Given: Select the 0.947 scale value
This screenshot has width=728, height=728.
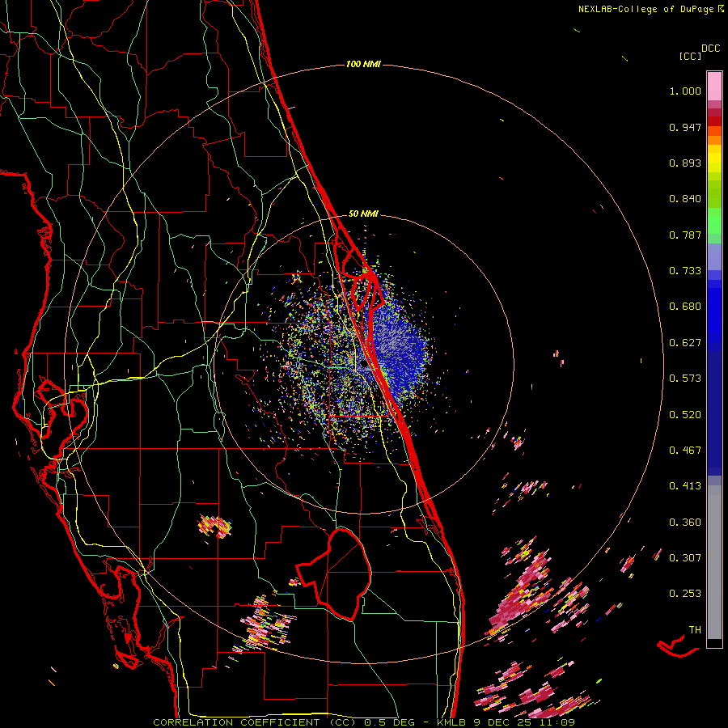Looking at the screenshot, I should click(685, 127).
